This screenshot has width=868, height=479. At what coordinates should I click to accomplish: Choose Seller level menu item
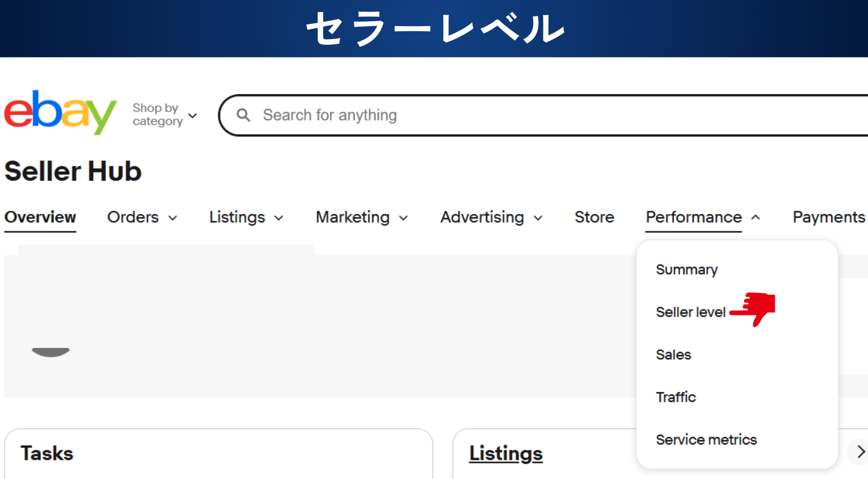pos(690,312)
